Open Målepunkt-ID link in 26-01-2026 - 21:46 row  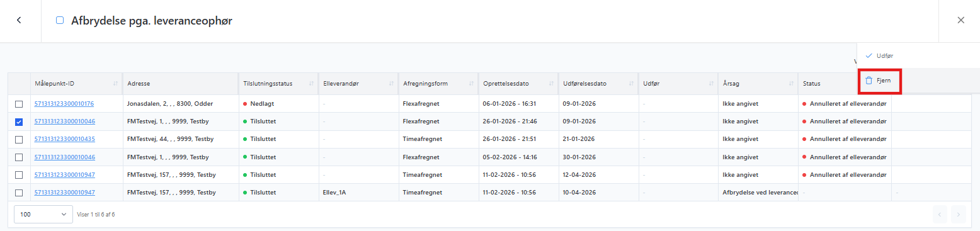64,121
